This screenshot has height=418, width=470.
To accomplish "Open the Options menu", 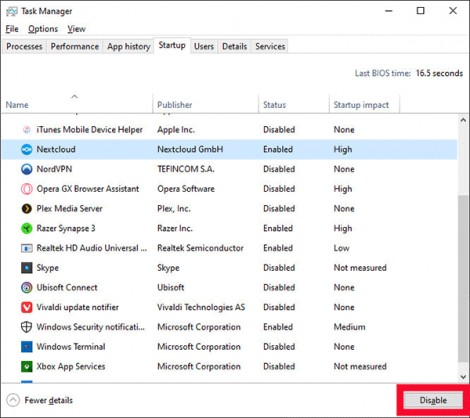I will tap(43, 29).
